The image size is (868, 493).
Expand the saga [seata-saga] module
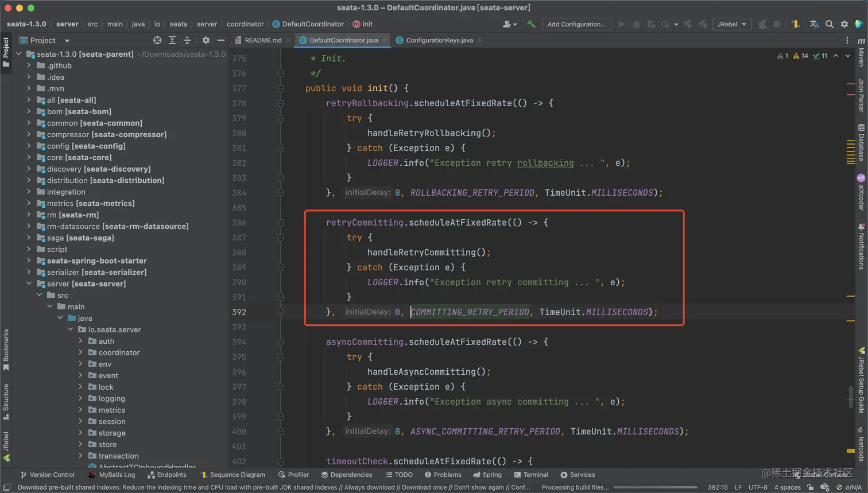(29, 238)
